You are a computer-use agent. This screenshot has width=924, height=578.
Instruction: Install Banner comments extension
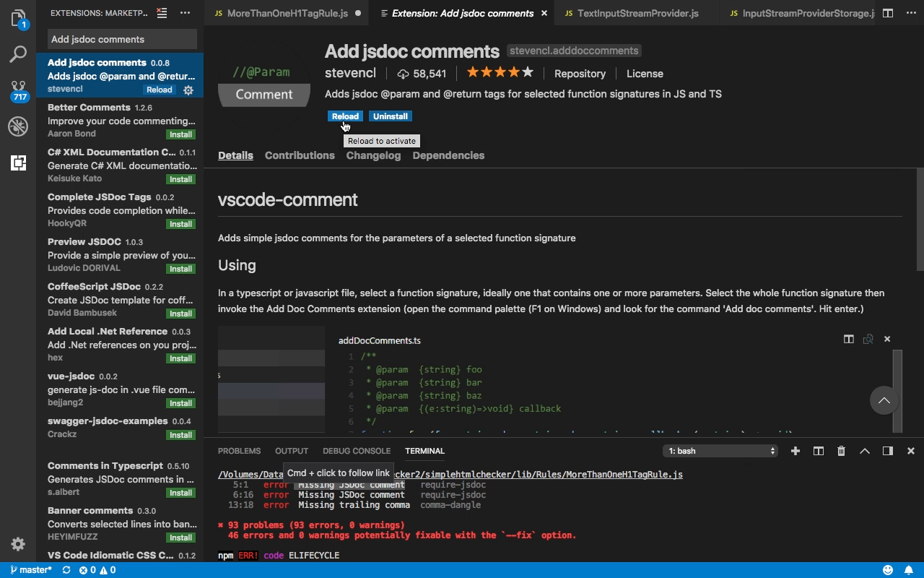tap(180, 538)
